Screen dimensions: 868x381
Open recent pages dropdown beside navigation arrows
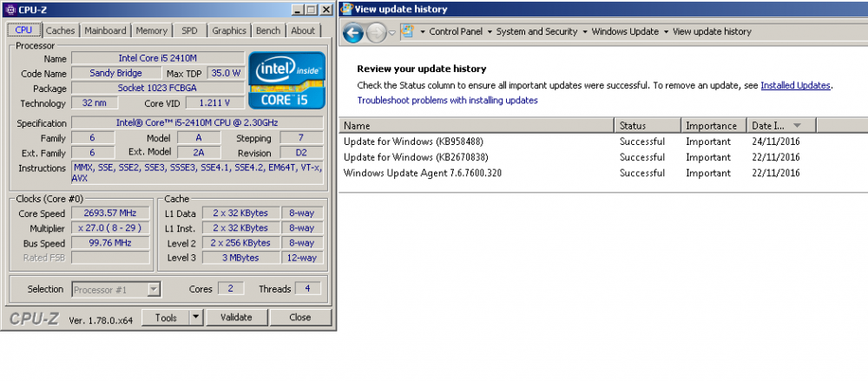[392, 33]
